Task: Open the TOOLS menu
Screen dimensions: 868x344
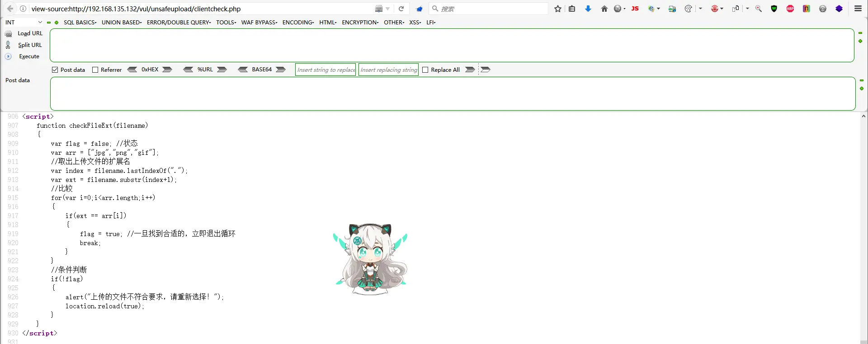Action: [226, 22]
